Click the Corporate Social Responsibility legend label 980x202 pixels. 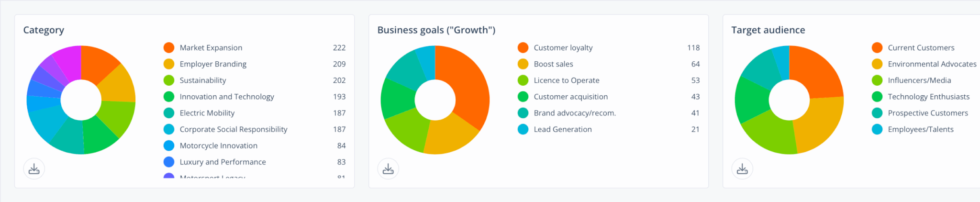(233, 129)
